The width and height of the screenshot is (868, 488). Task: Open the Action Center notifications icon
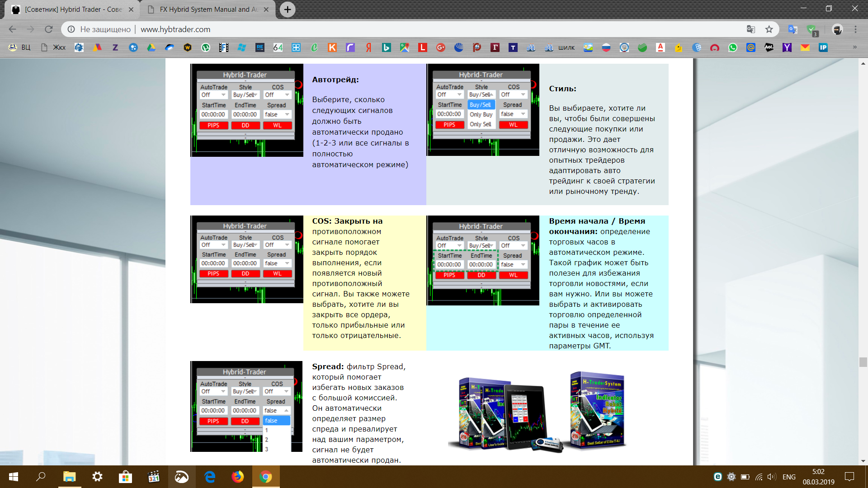pos(849,477)
